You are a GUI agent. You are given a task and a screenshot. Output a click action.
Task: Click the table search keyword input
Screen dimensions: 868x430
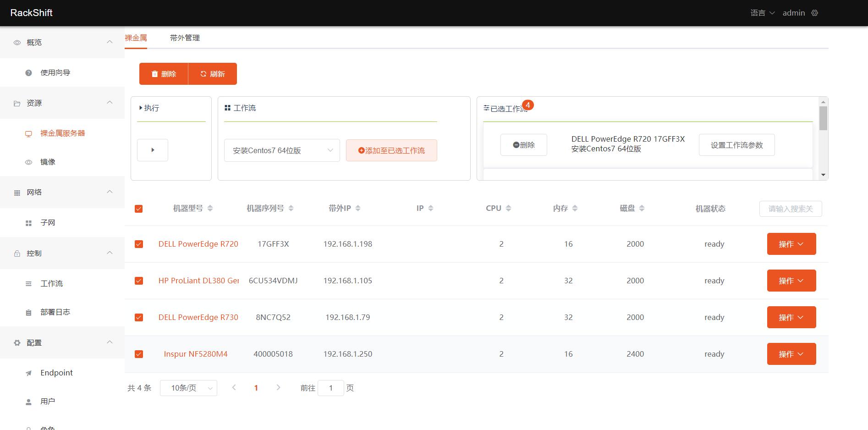point(791,209)
